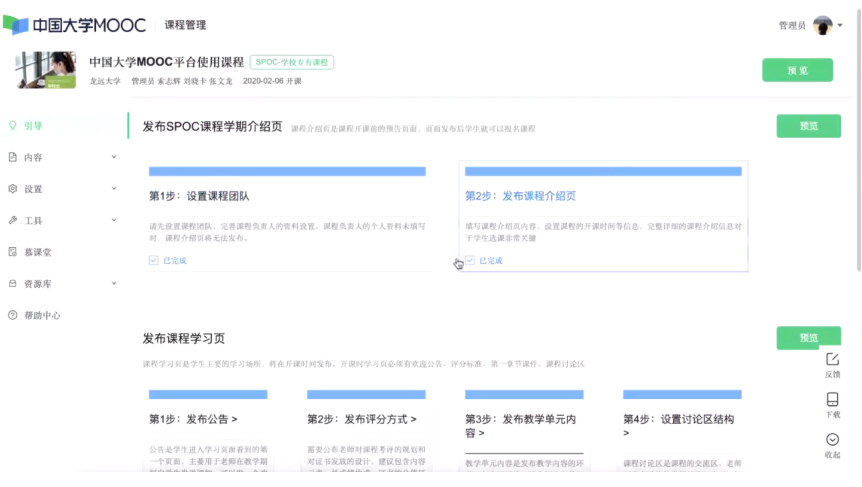Screen dimensions: 862x487
Task: Collapse floating panel with 收起 icon
Action: tap(832, 440)
